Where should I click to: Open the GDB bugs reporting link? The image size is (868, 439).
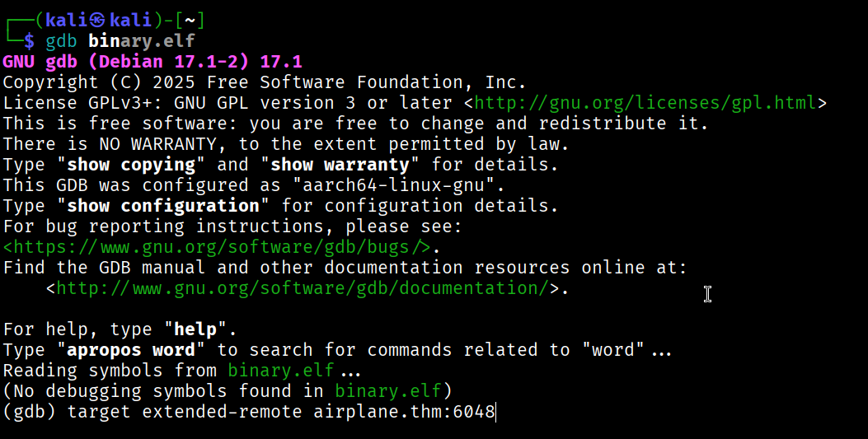click(x=217, y=247)
